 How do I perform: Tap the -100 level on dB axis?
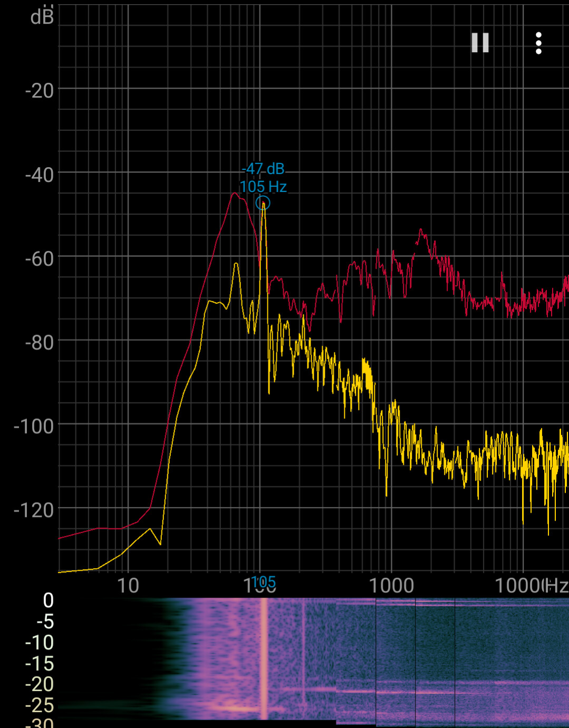point(34,426)
